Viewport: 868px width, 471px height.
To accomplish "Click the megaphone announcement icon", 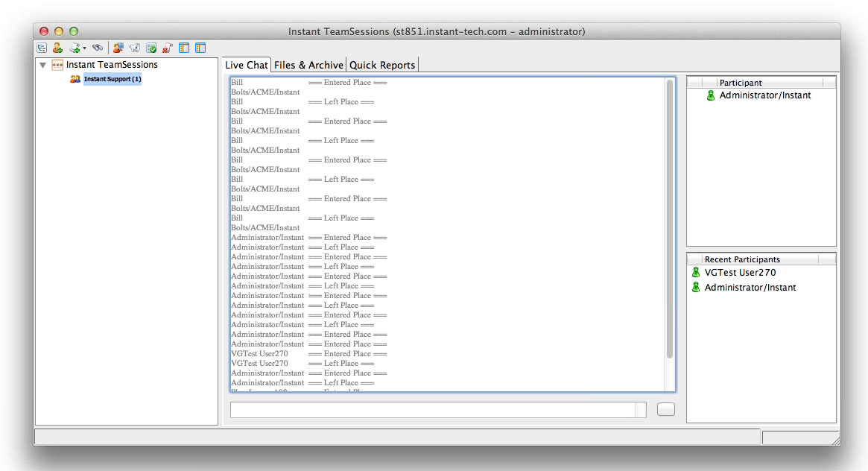I will coord(135,48).
